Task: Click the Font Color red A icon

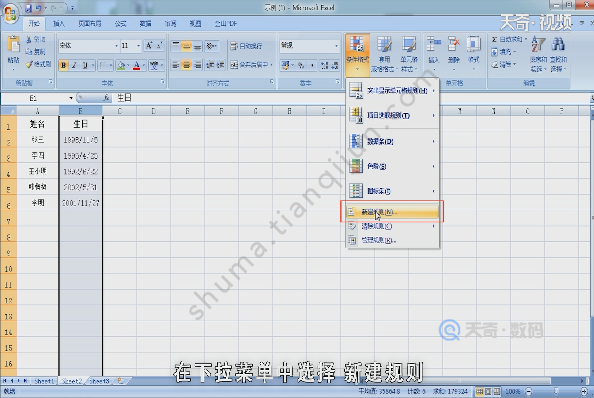Action: pos(137,66)
